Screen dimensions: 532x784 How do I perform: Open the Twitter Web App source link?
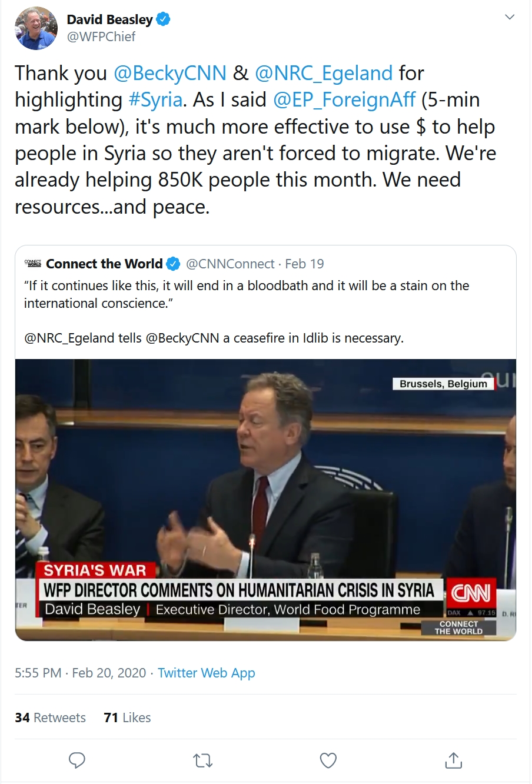pos(207,673)
